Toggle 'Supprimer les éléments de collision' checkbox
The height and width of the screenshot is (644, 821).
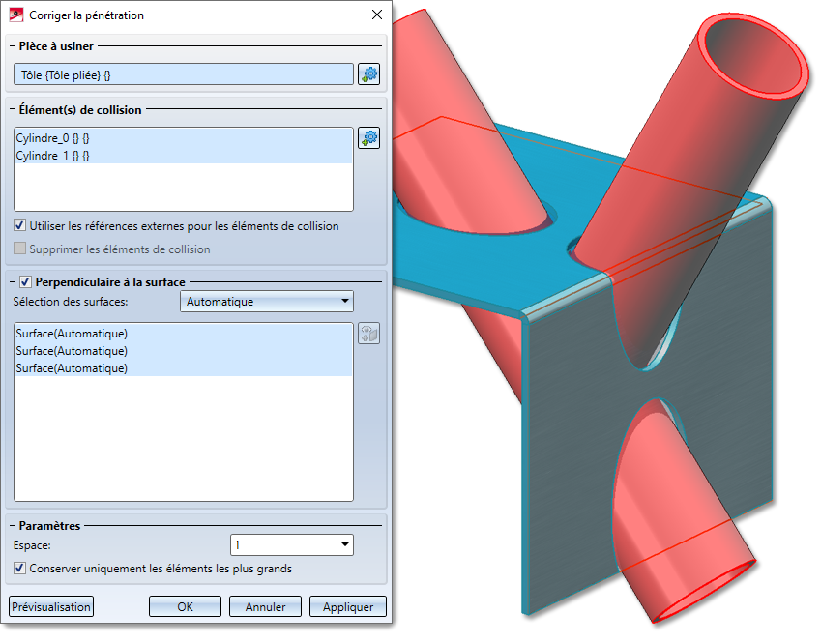click(x=20, y=249)
